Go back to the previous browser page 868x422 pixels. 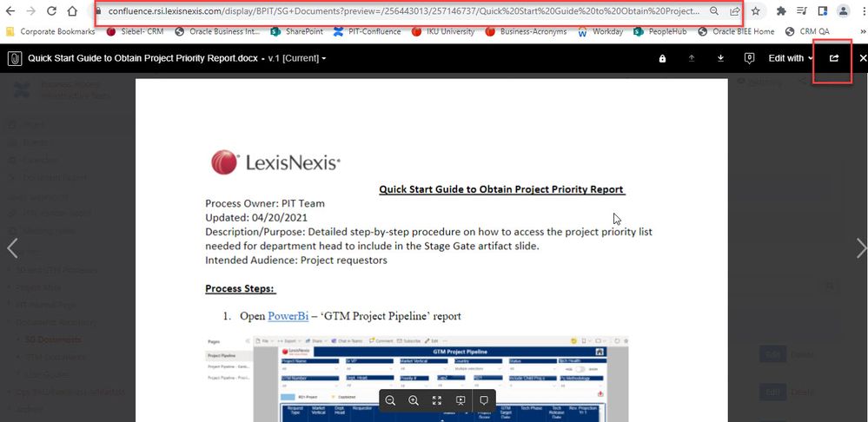[x=10, y=11]
